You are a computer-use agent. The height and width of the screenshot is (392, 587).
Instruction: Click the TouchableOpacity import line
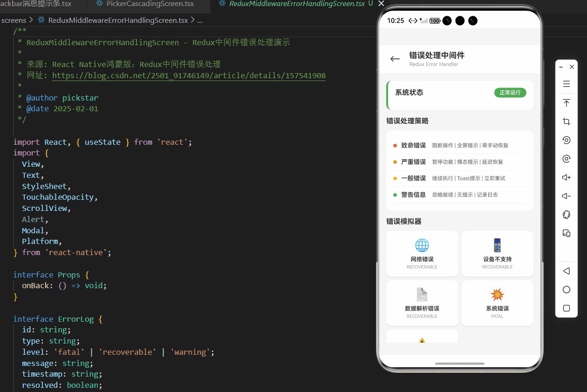click(x=60, y=197)
